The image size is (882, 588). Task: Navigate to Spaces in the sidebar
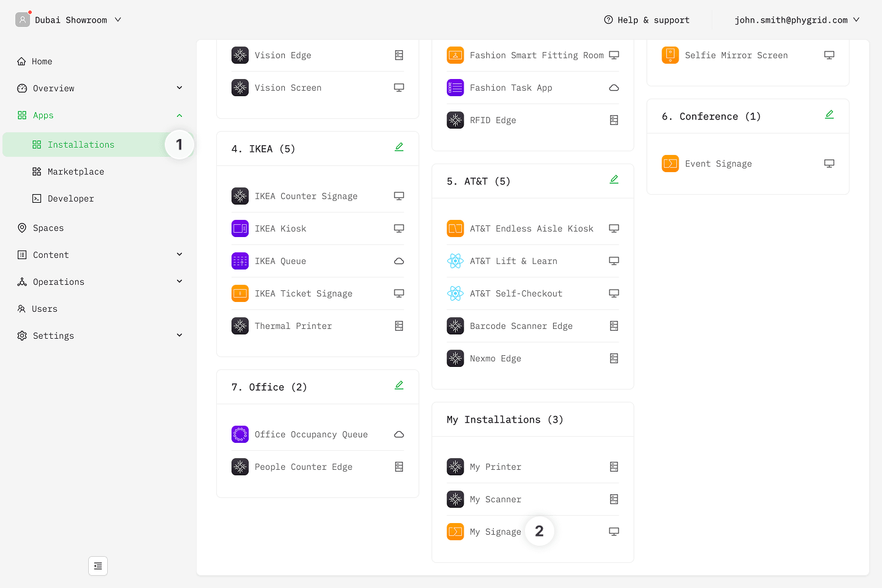point(48,228)
